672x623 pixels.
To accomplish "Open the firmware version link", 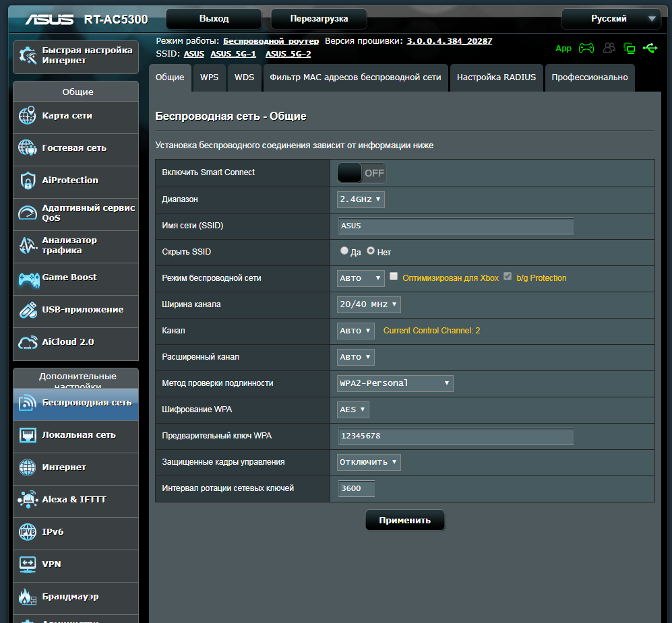I will coord(449,41).
